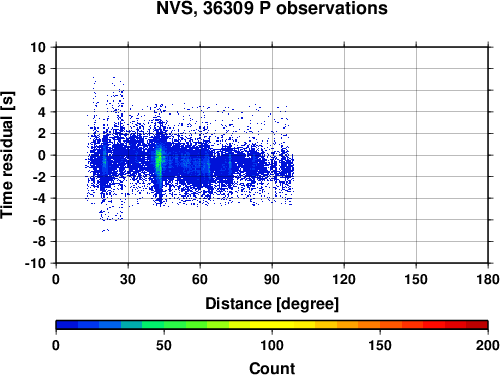Screen dimensions: 500x375
Task: Click the y-axis tick label '10'
Action: point(38,47)
